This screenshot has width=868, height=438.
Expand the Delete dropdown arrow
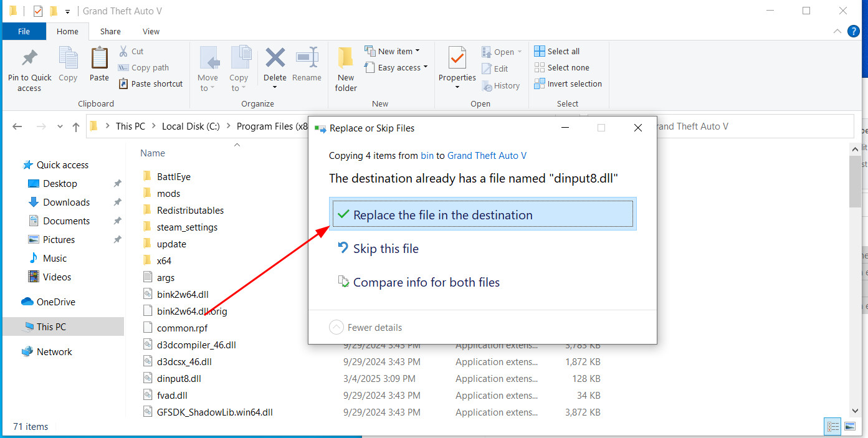coord(275,87)
